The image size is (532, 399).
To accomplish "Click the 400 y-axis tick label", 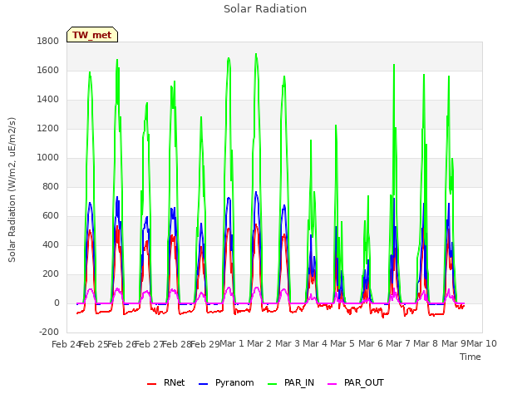I will click(51, 245).
